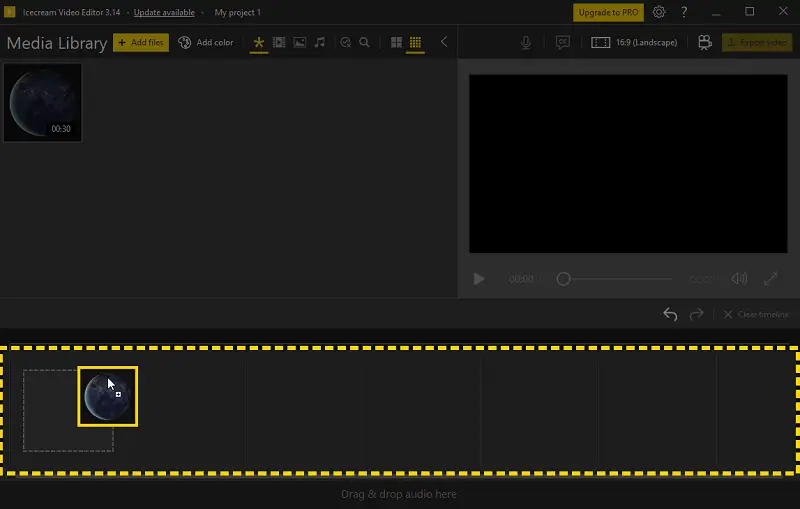The height and width of the screenshot is (509, 800).
Task: Switch to small thumbnail grid view
Action: [415, 42]
